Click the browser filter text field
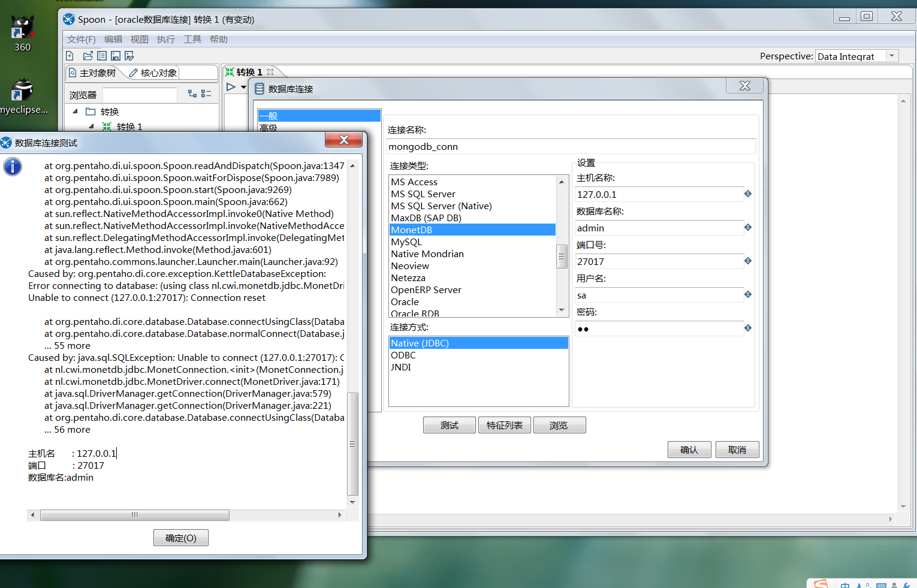Screen dimensions: 917x588 coord(140,95)
